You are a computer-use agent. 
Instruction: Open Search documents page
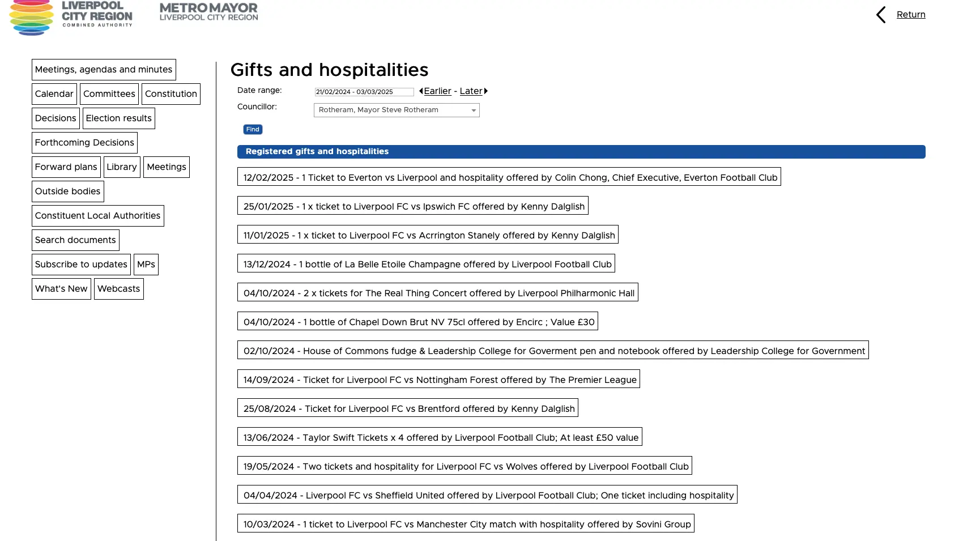click(x=75, y=240)
